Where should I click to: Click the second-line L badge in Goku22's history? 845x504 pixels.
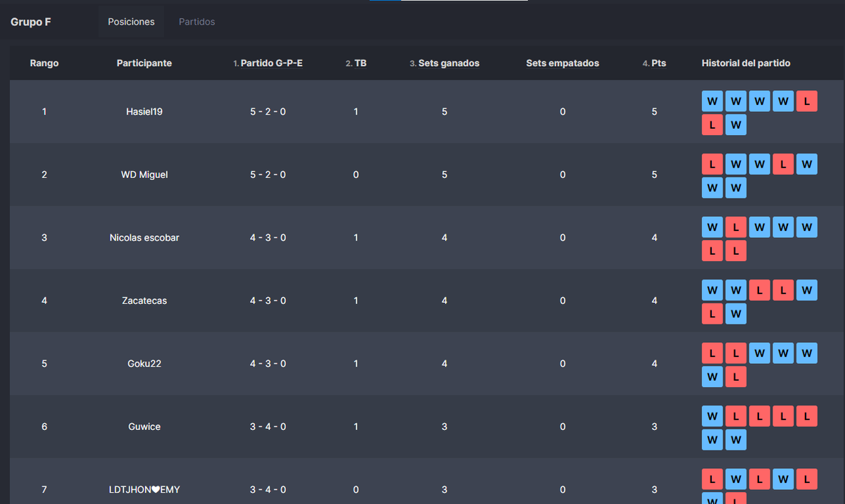point(736,377)
